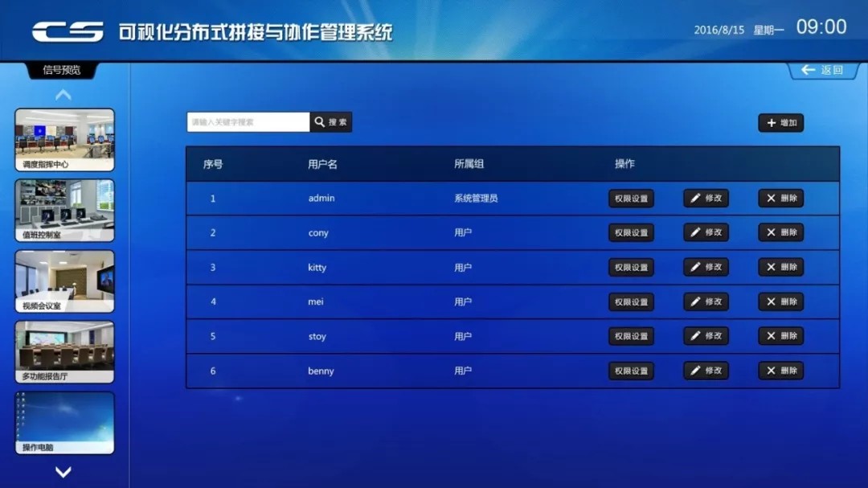Click the pencil 修改 icon for admin
Screen dimensions: 868x488
706,199
